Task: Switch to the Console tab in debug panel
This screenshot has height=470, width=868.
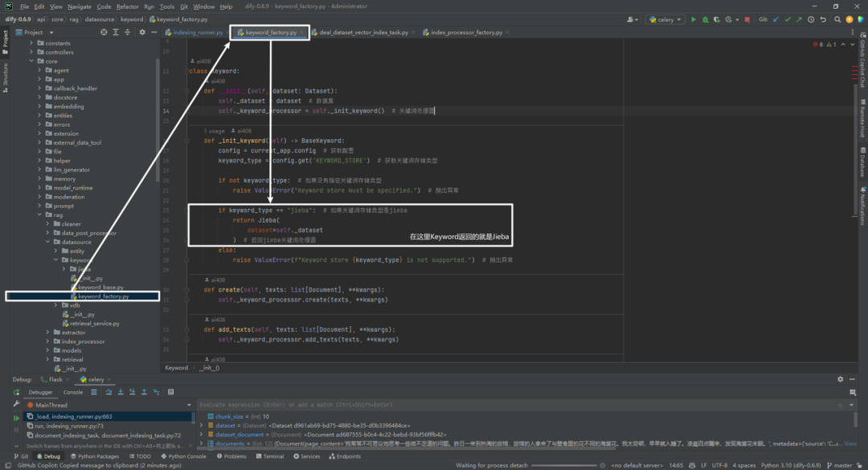Action: tap(72, 392)
